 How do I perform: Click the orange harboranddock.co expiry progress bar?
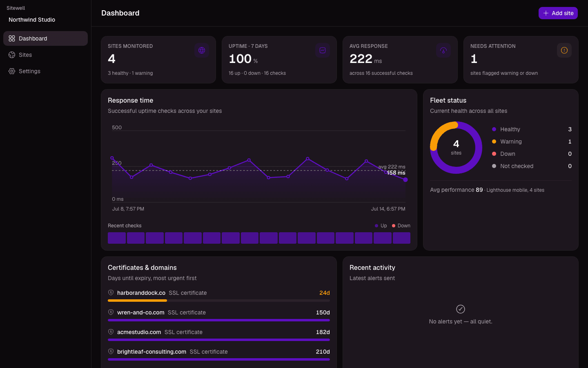pyautogui.click(x=137, y=301)
